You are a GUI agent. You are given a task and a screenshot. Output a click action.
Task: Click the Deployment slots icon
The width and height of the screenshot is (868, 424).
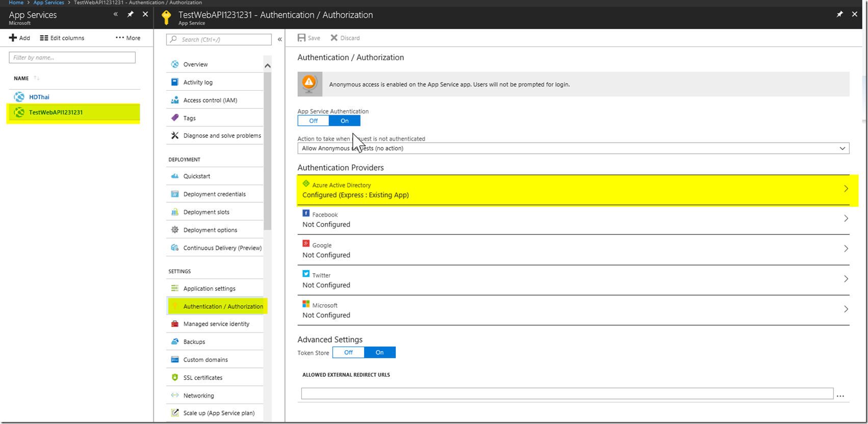tap(175, 212)
